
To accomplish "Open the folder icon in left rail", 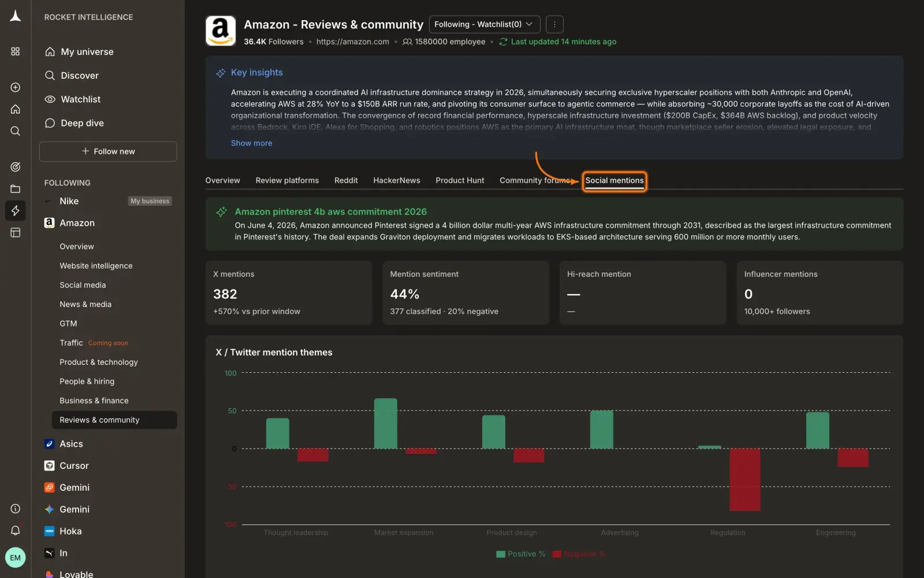I will (x=16, y=189).
